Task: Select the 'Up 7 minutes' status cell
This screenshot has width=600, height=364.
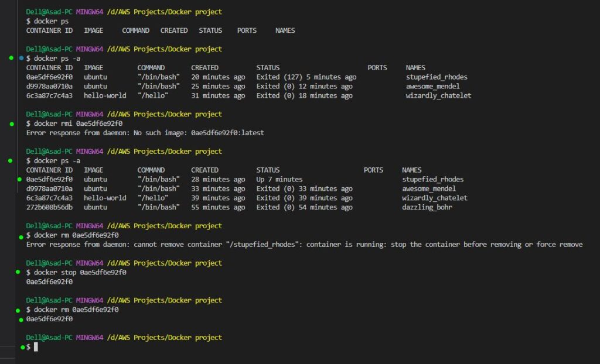Action: [x=279, y=179]
